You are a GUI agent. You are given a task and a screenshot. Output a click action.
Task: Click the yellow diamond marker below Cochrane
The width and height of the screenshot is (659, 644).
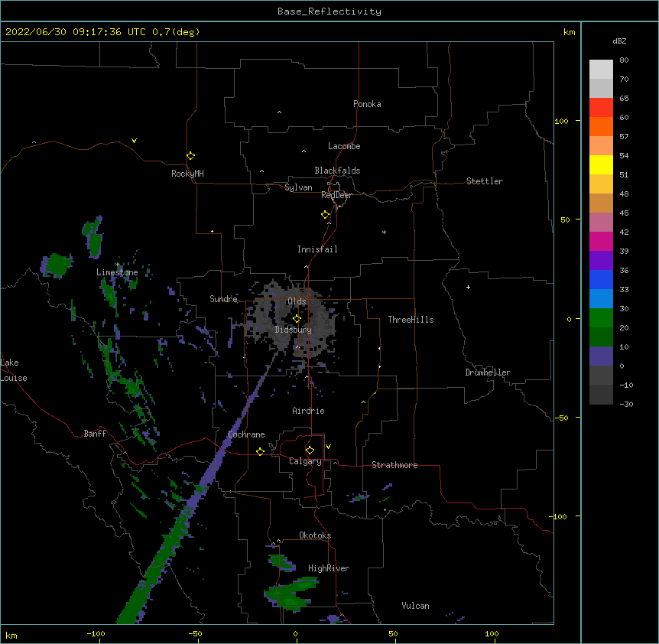pyautogui.click(x=260, y=451)
